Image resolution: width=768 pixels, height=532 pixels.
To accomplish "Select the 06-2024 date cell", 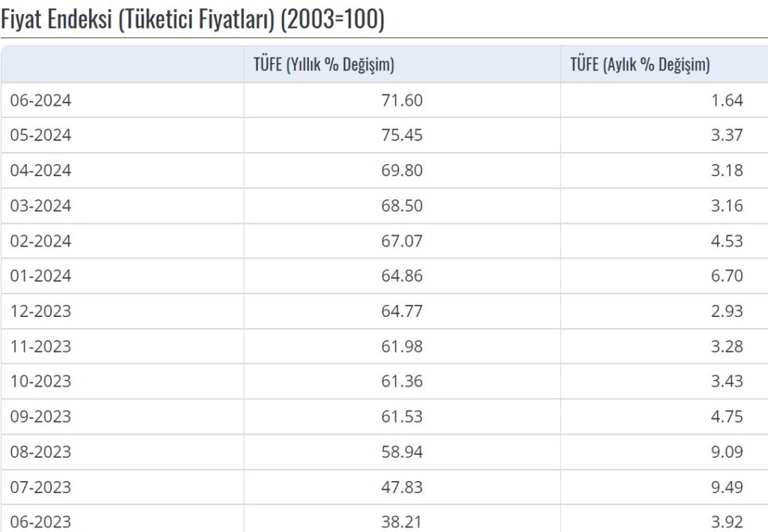I will 40,100.
